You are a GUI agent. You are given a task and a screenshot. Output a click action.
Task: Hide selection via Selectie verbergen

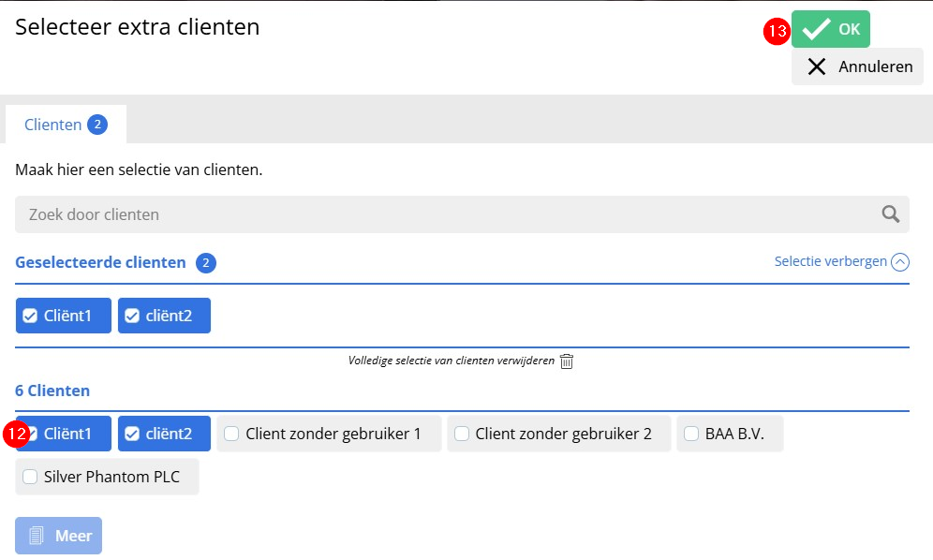tap(841, 262)
